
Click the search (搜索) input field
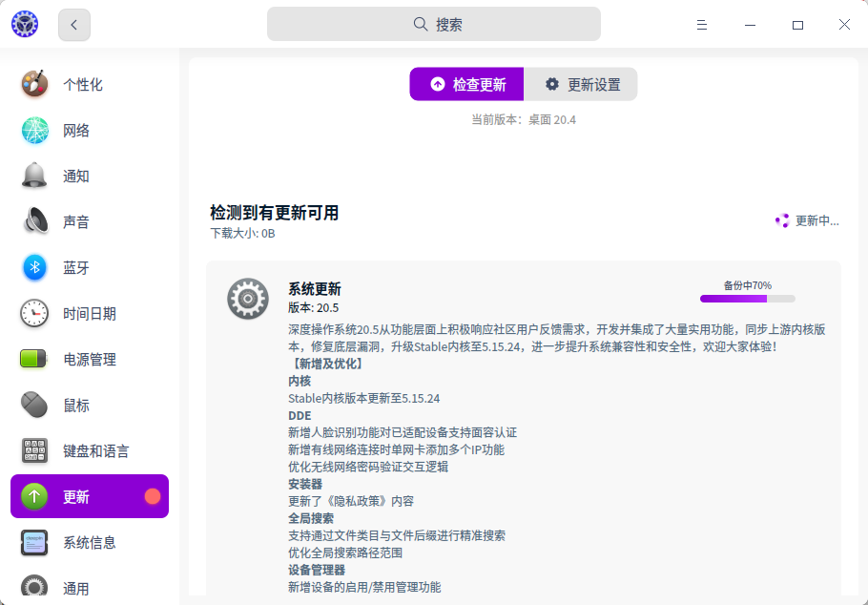434,25
